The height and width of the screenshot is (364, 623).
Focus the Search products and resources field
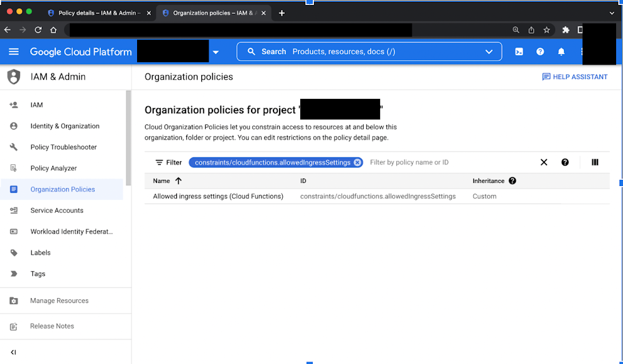369,52
